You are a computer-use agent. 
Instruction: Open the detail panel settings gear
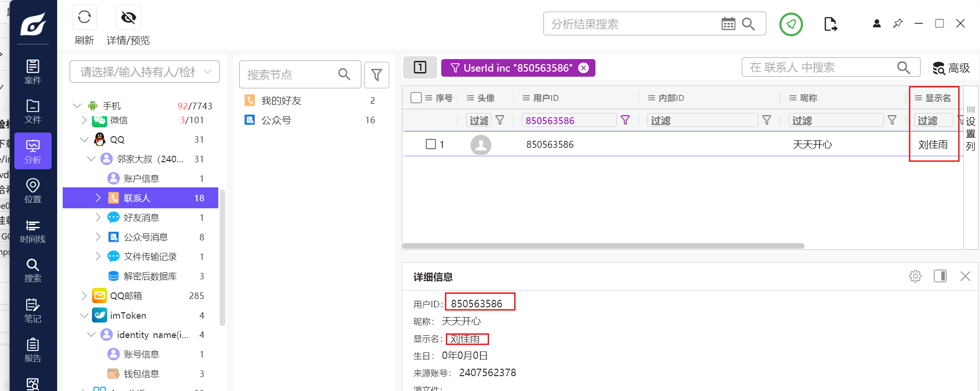click(915, 276)
